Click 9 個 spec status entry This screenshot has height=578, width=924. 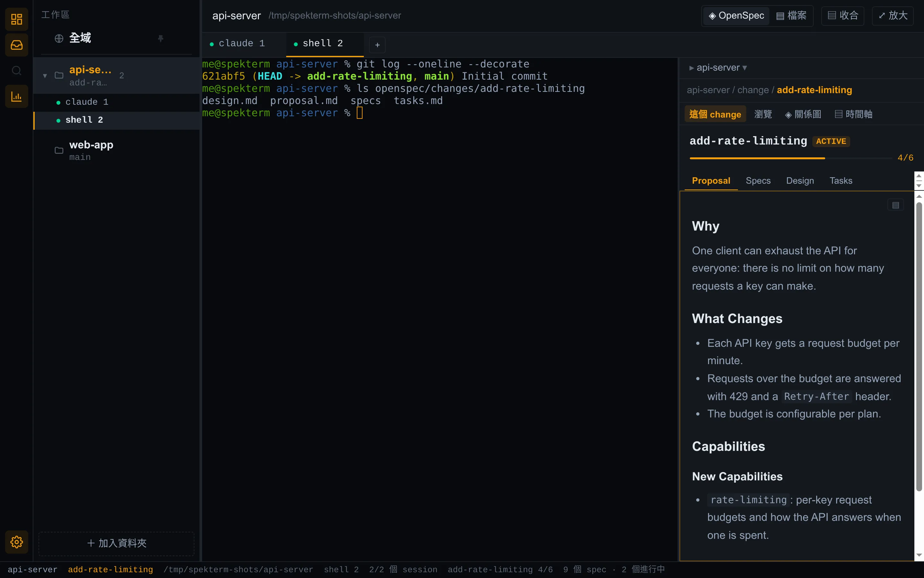point(585,570)
